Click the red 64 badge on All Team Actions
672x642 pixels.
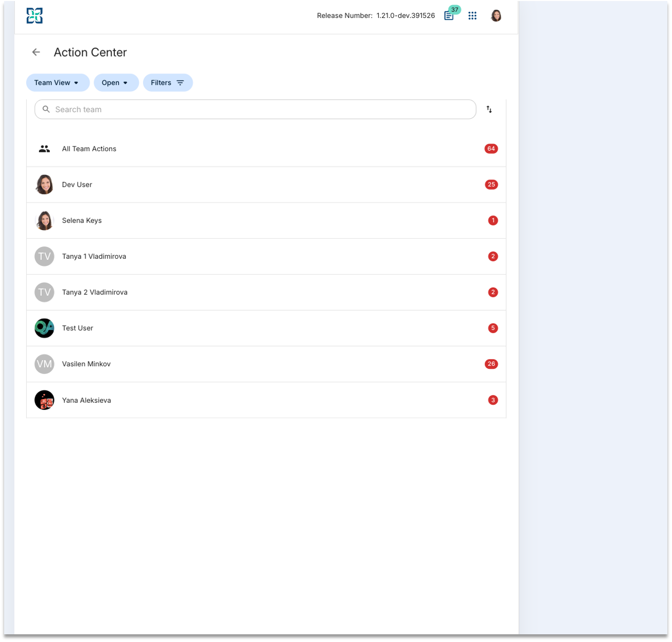point(491,149)
